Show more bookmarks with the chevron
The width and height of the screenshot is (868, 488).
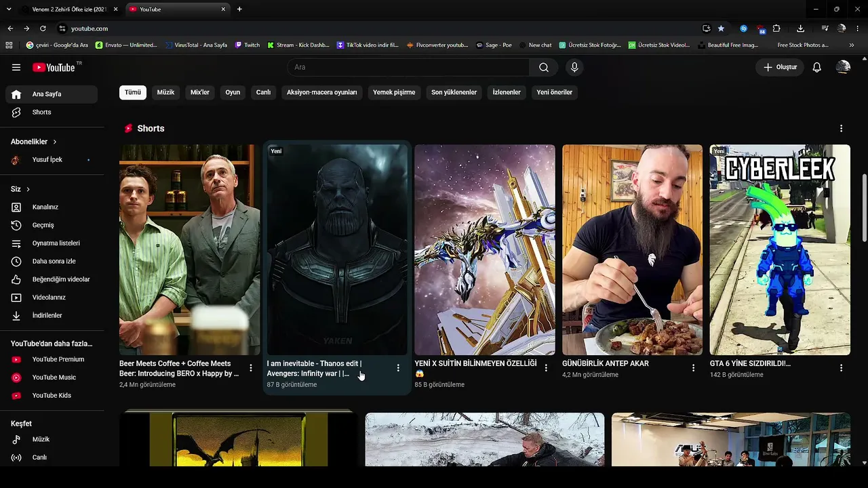click(x=852, y=45)
